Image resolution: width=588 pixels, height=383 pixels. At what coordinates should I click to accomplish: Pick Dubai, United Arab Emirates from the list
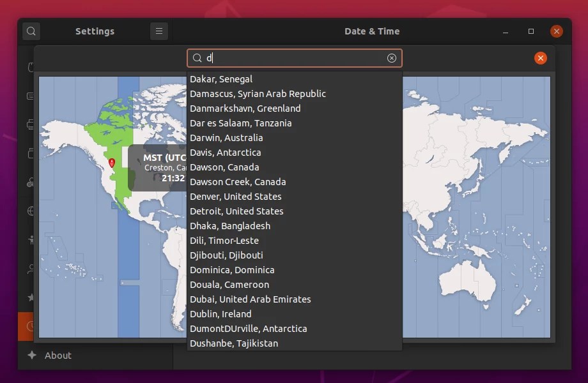pos(250,299)
